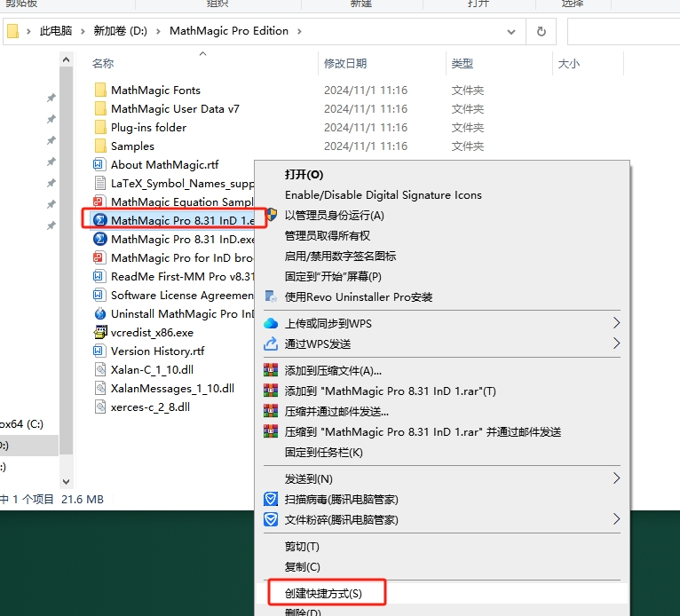Click the Plug-ins folder icon
680x616 pixels.
point(100,127)
